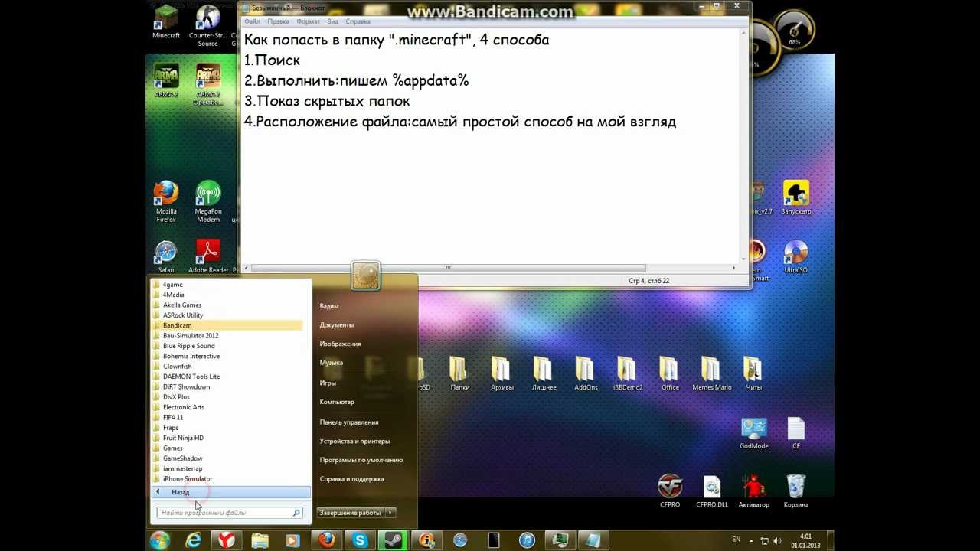Open the Office desktop folder
The height and width of the screenshot is (551, 980).
(670, 373)
